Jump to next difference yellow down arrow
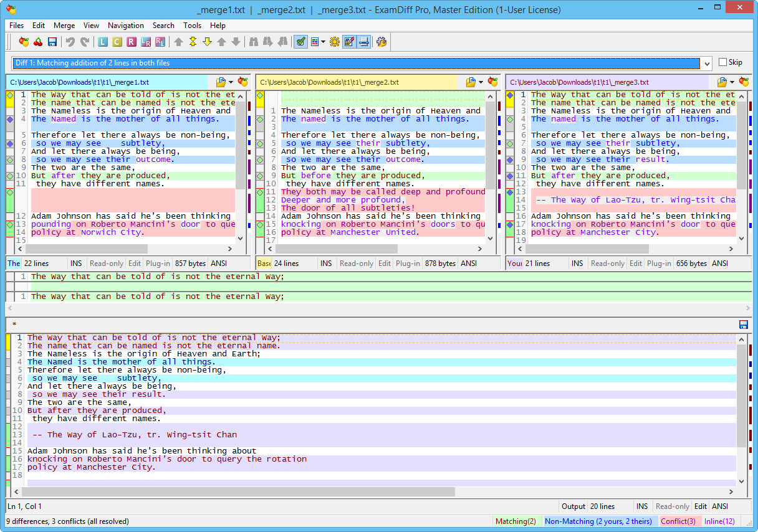 tap(207, 42)
